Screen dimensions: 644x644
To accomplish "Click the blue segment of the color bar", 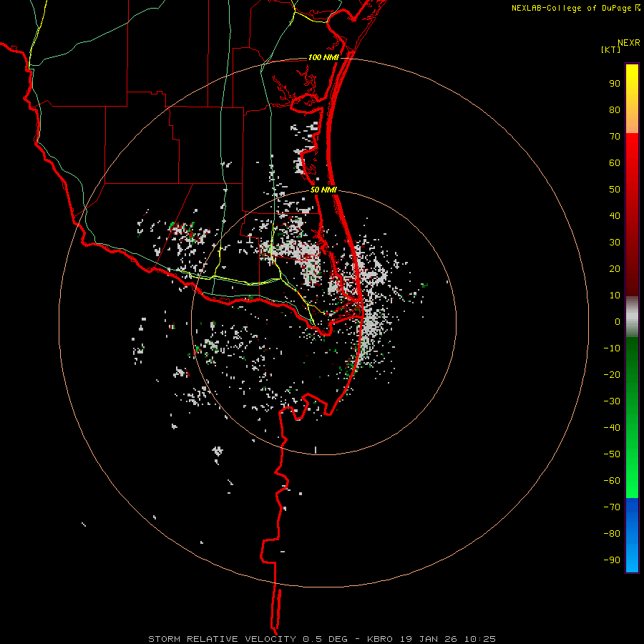I will coord(632,535).
